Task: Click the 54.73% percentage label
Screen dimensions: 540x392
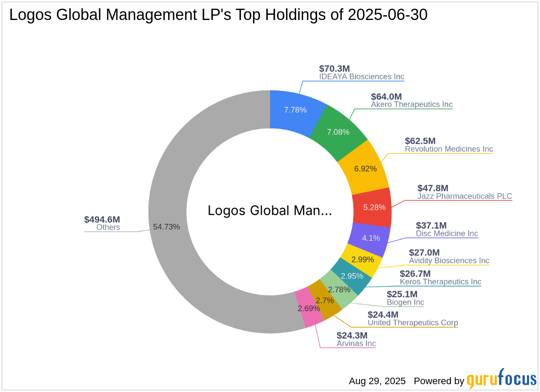Action: 167,226
